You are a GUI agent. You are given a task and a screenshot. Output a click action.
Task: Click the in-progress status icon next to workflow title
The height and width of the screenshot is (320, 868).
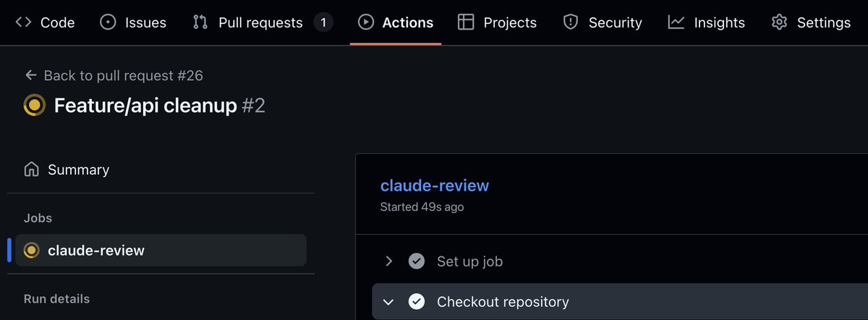click(34, 105)
